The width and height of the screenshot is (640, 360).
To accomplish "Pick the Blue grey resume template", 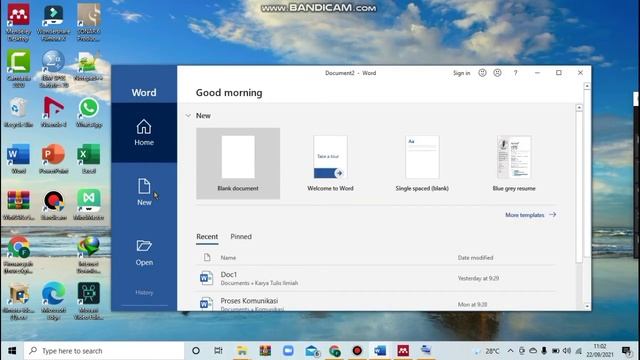I will coord(514,164).
